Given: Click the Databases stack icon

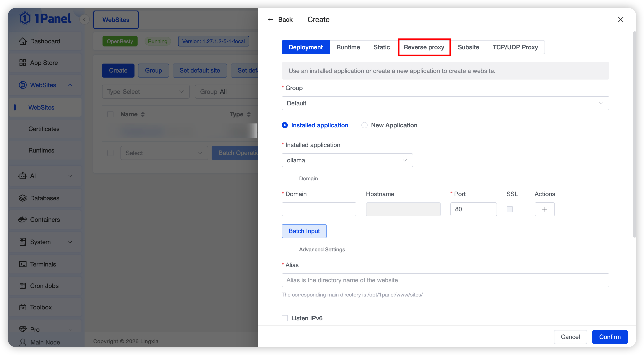Looking at the screenshot, I should point(23,198).
